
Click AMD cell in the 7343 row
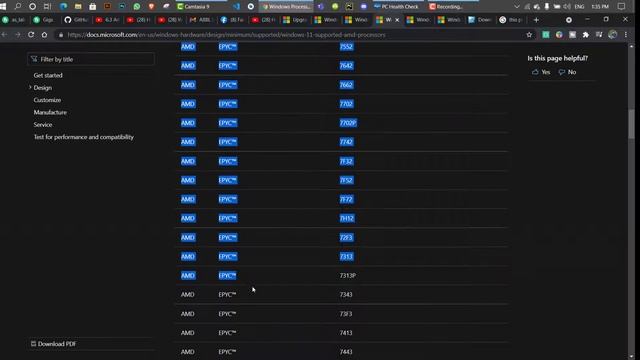pos(187,294)
